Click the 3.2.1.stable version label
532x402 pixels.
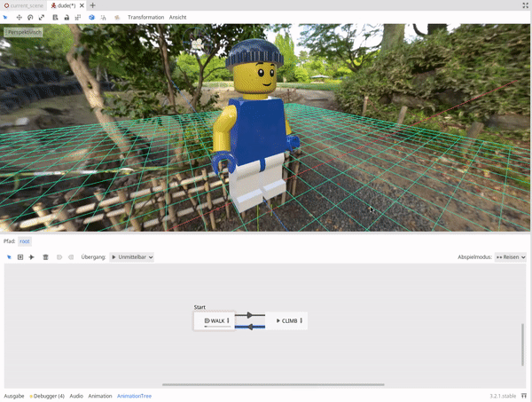click(x=503, y=396)
